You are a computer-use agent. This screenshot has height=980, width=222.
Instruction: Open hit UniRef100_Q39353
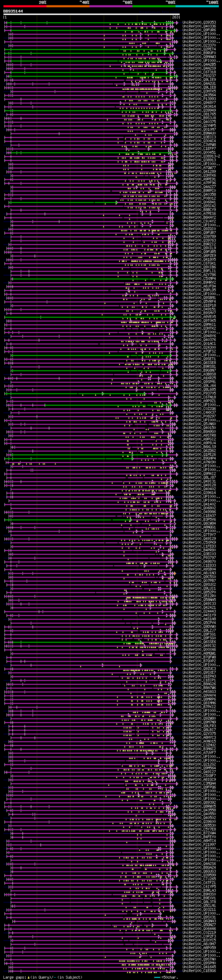(199, 23)
